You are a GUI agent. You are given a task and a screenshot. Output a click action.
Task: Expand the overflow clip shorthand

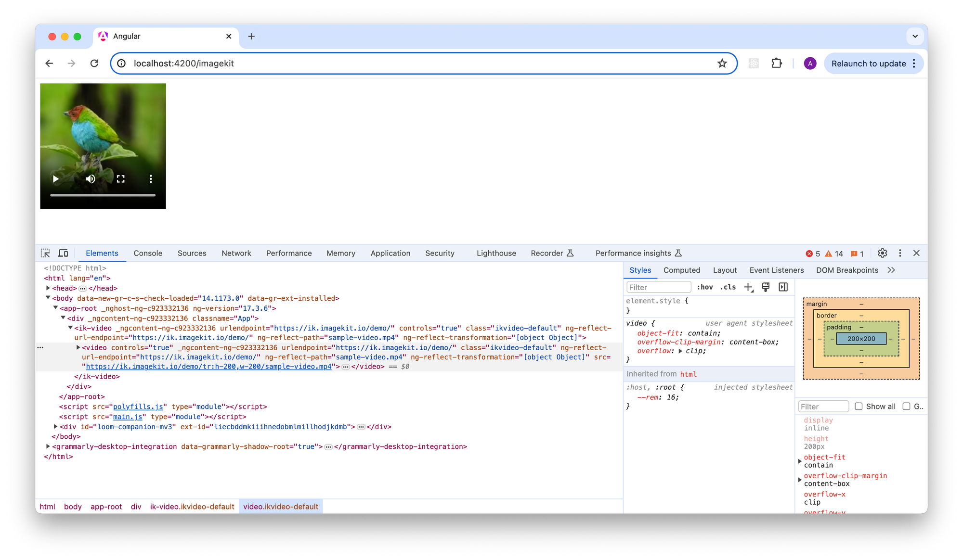click(x=680, y=351)
